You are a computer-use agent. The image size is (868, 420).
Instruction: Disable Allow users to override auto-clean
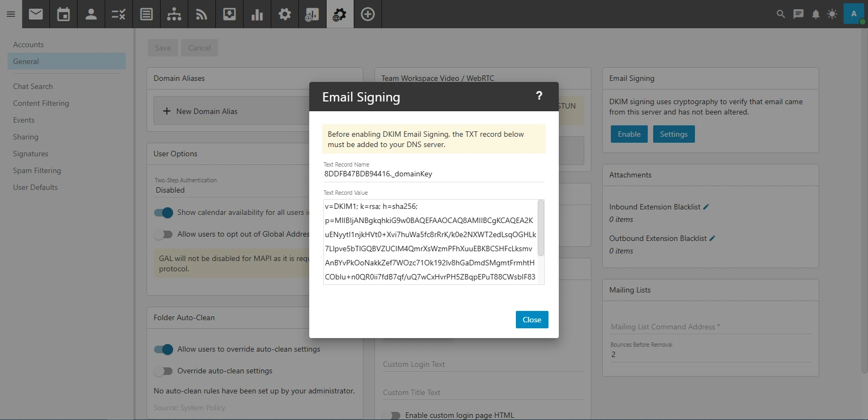163,349
